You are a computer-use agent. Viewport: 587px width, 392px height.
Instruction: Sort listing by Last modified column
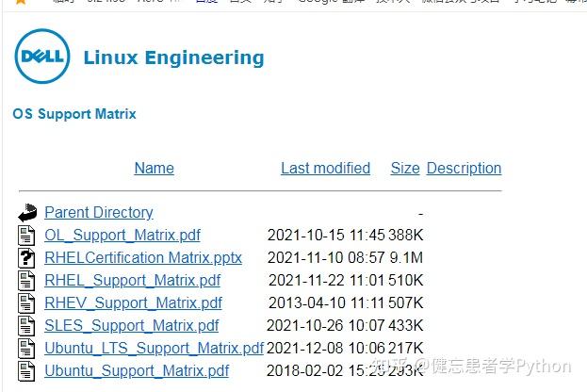click(x=325, y=169)
